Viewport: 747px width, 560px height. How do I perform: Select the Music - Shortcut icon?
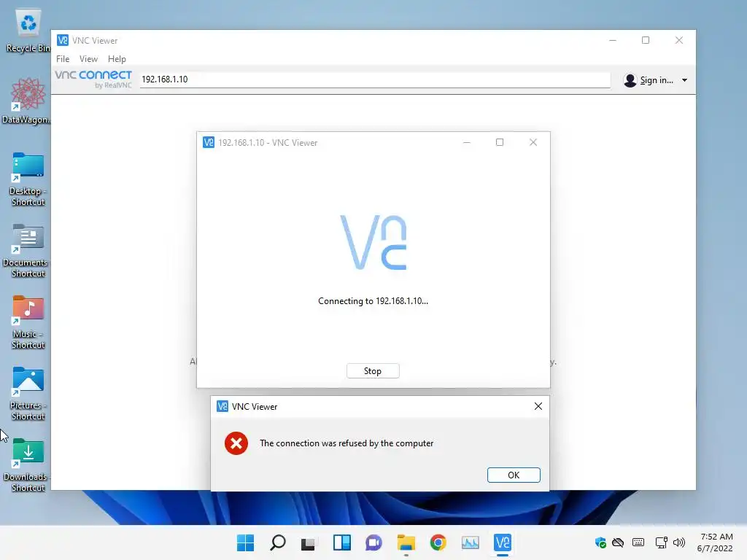coord(28,322)
